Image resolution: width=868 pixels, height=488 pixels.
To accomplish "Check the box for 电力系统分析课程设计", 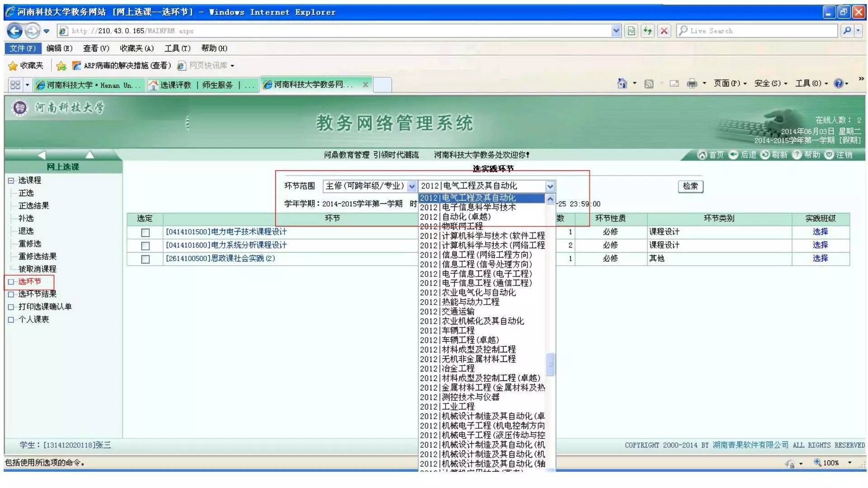I will [x=145, y=245].
